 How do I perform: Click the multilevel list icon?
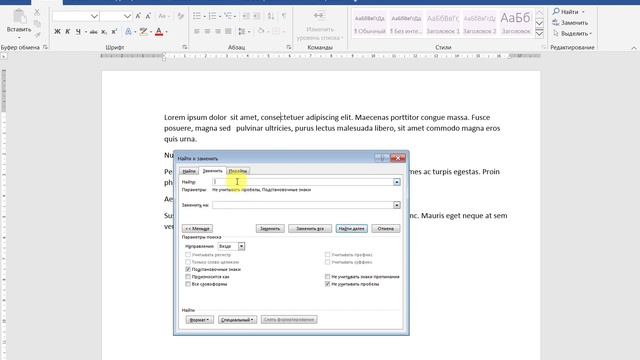click(228, 16)
